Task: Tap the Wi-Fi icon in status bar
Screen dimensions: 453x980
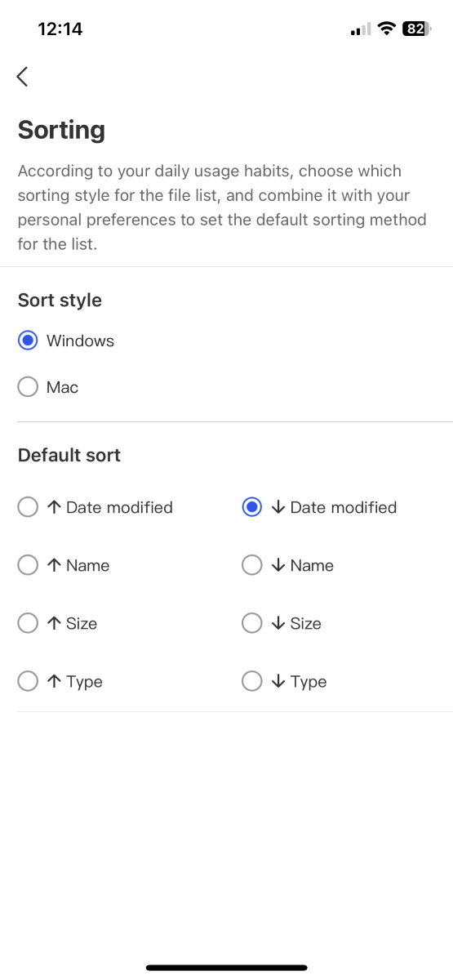Action: click(386, 29)
